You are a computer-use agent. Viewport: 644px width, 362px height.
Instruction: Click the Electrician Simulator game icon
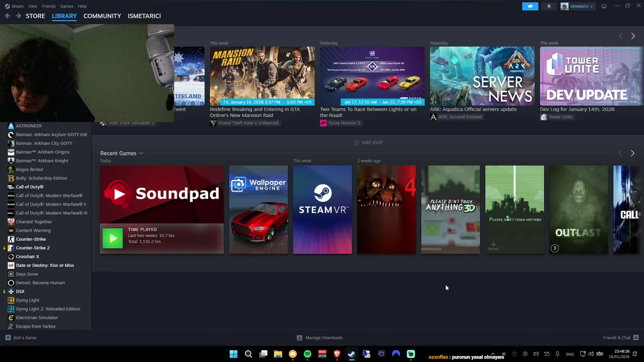tap(11, 318)
